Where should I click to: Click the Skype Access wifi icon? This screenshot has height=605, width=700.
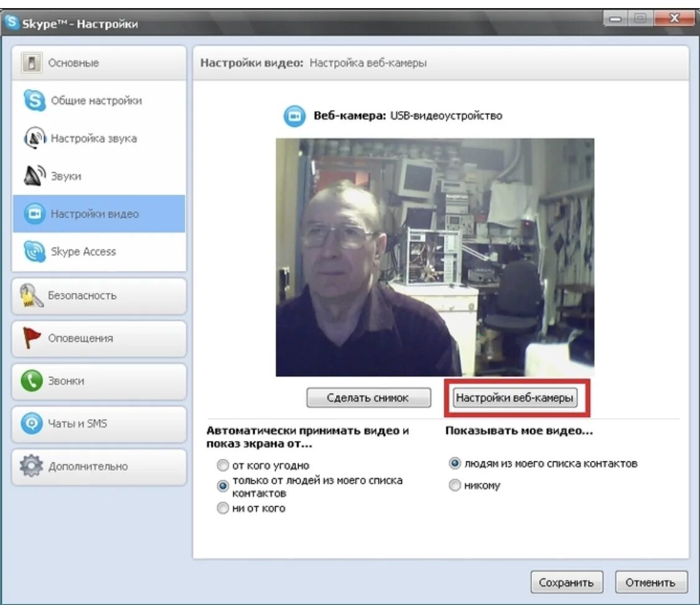point(34,251)
